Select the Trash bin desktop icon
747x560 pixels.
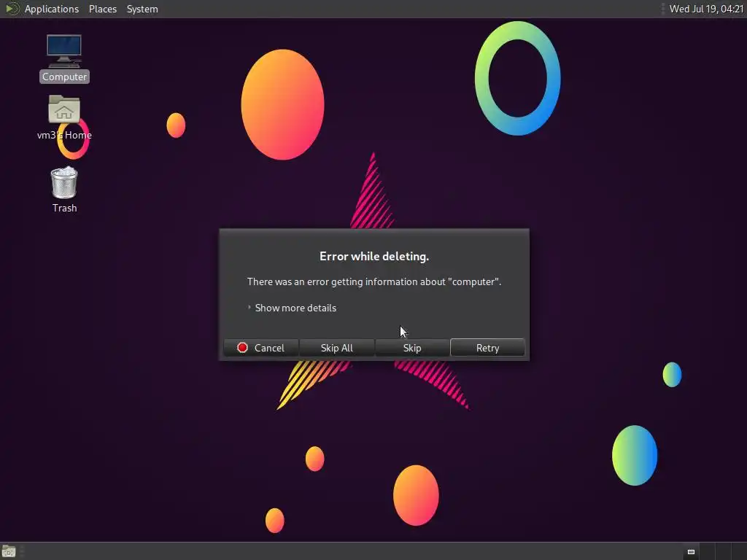(64, 182)
